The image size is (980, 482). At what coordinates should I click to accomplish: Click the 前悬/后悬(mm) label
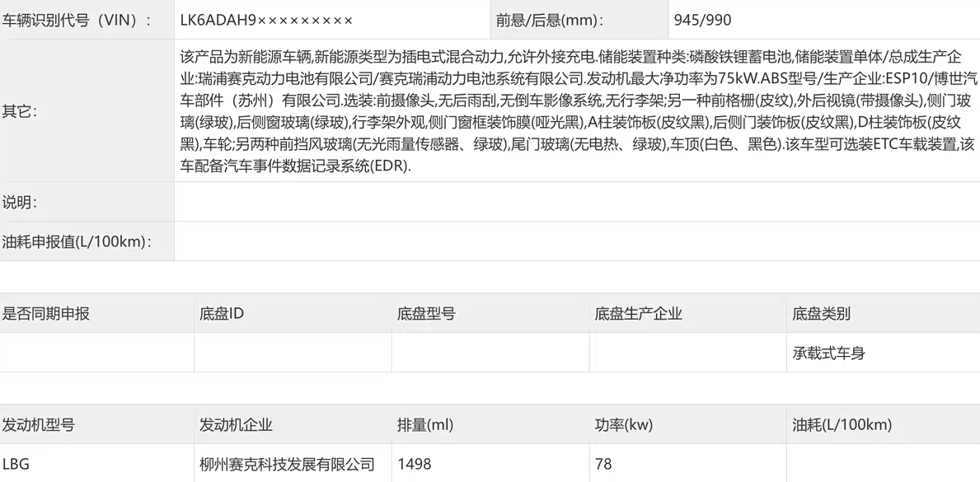pos(550,20)
